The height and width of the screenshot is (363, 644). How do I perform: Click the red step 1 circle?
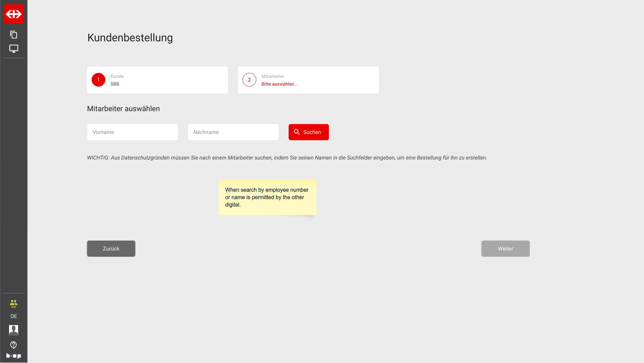[98, 80]
